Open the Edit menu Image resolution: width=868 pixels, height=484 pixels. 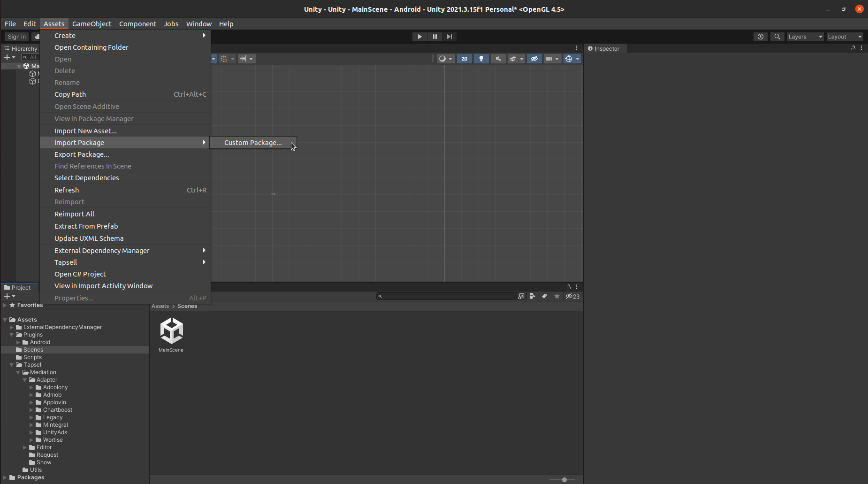point(30,23)
